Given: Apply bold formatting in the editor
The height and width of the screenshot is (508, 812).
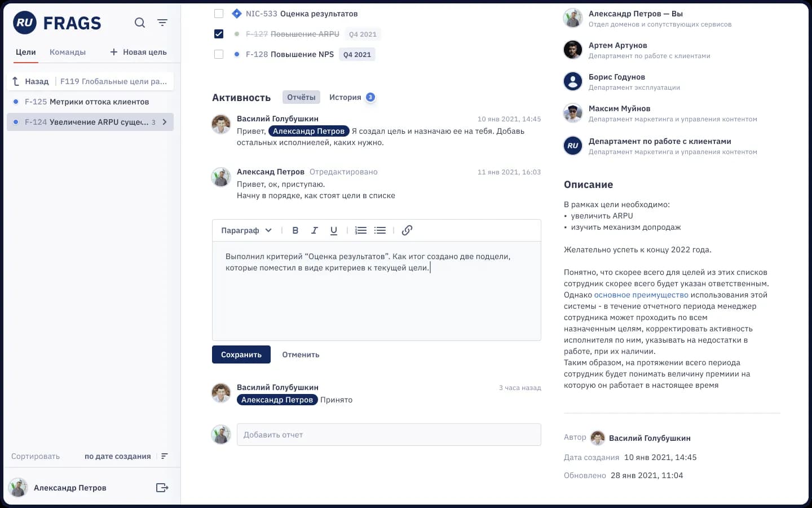Looking at the screenshot, I should point(295,230).
